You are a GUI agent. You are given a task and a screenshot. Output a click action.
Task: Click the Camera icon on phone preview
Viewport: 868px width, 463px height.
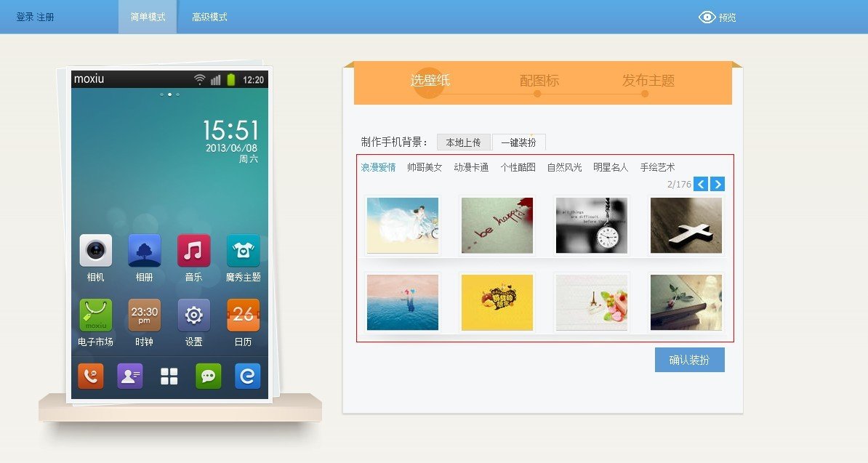pyautogui.click(x=96, y=251)
